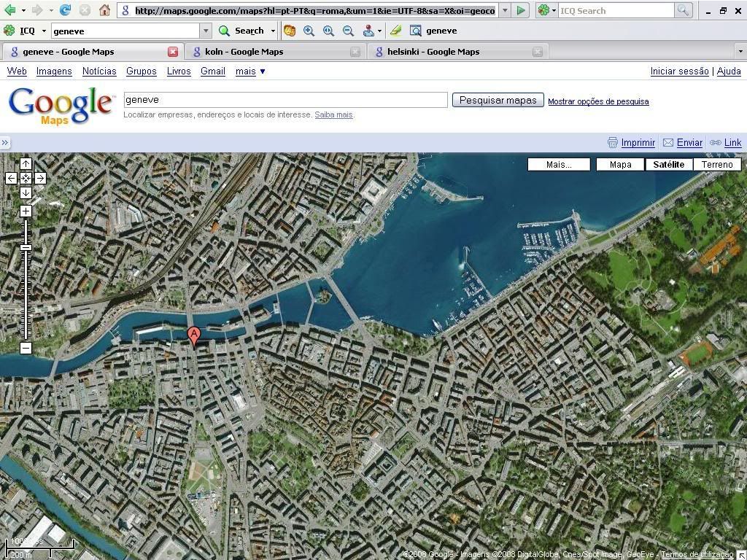Open the 'Mostrar opções de pesquisa' link
The height and width of the screenshot is (560, 747).
(x=598, y=101)
